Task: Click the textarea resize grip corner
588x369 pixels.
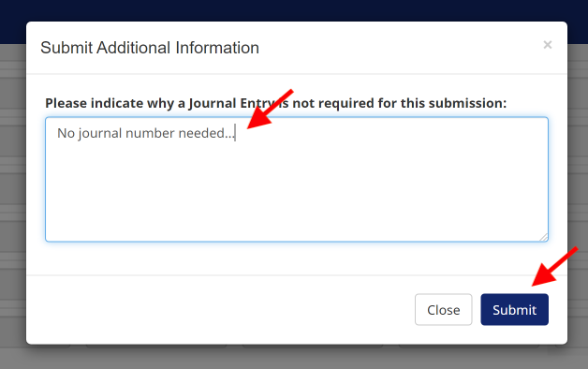Action: coord(544,237)
